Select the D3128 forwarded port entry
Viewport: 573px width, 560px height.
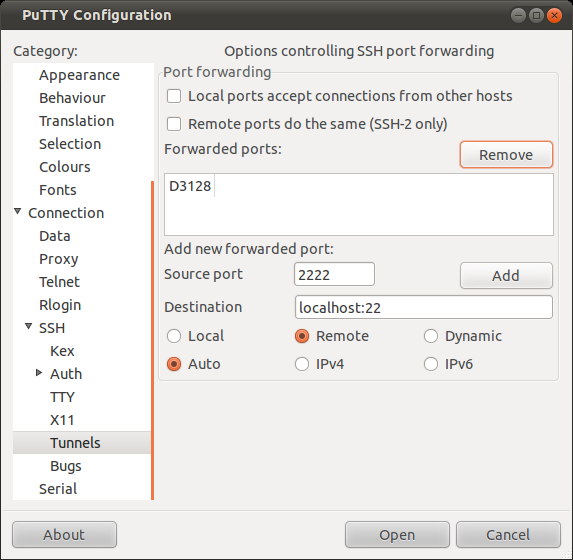[190, 186]
